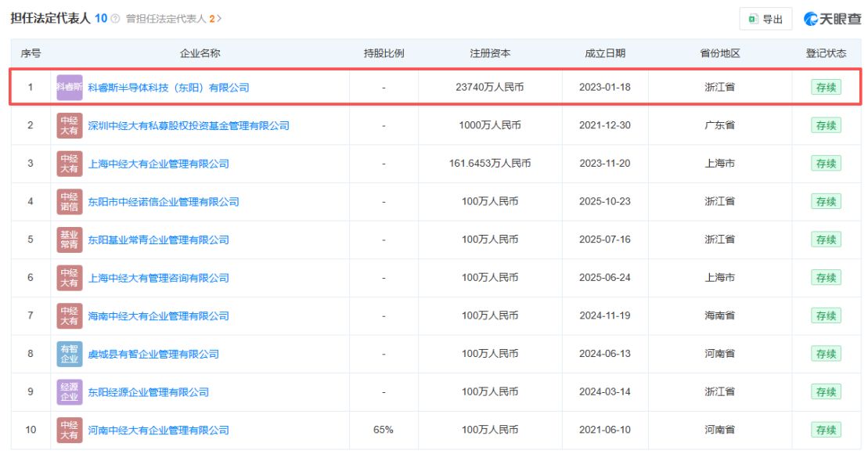The width and height of the screenshot is (868, 454).
Task: Open 科睿斯半导体科技（东阳）有限公司 company link
Action: [x=168, y=88]
